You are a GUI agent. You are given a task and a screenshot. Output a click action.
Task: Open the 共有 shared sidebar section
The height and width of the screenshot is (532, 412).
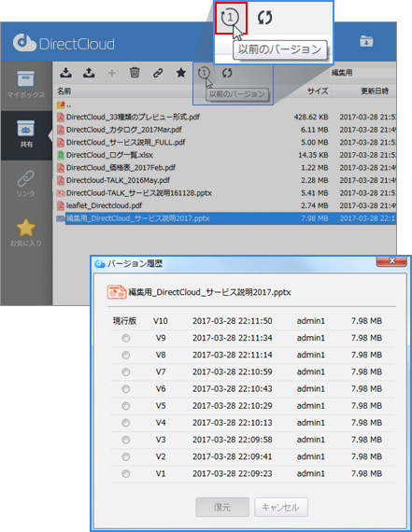pyautogui.click(x=26, y=135)
